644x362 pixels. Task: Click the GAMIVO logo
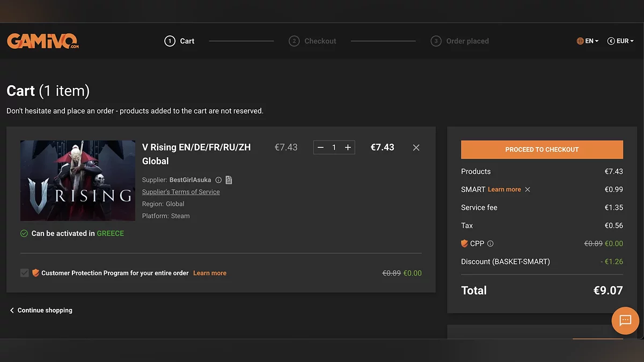(x=42, y=41)
